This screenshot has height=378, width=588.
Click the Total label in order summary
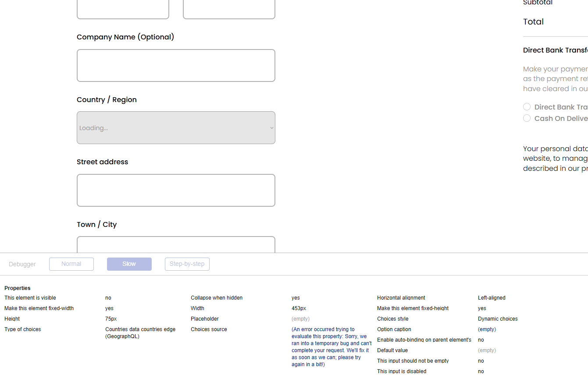[x=533, y=22]
